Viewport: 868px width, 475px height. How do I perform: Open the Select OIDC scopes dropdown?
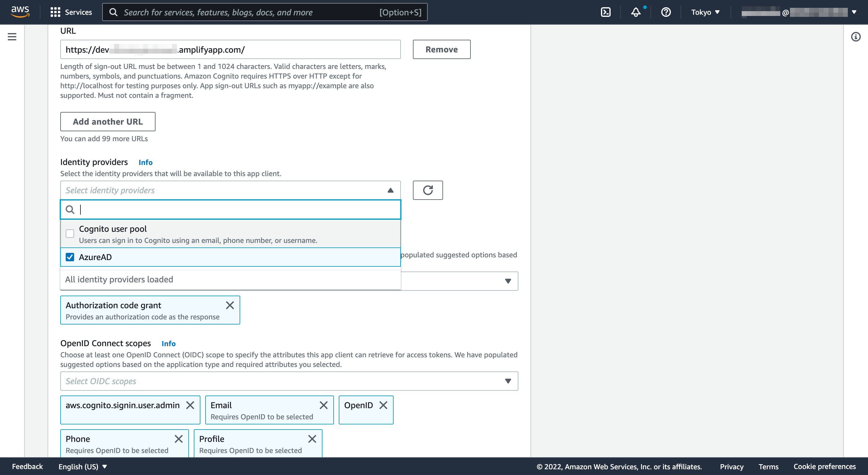(508, 381)
